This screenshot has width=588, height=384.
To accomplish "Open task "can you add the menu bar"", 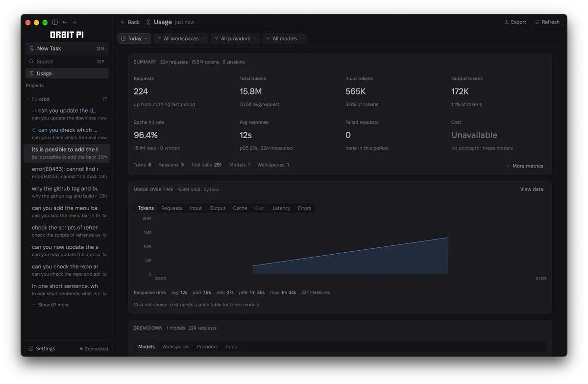I will (x=67, y=212).
